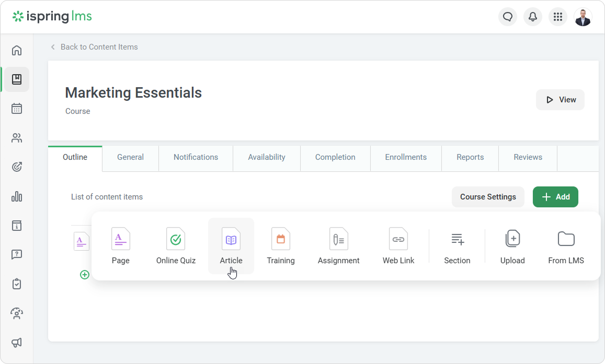Open the users icon in sidebar
The height and width of the screenshot is (364, 605).
coord(17,138)
